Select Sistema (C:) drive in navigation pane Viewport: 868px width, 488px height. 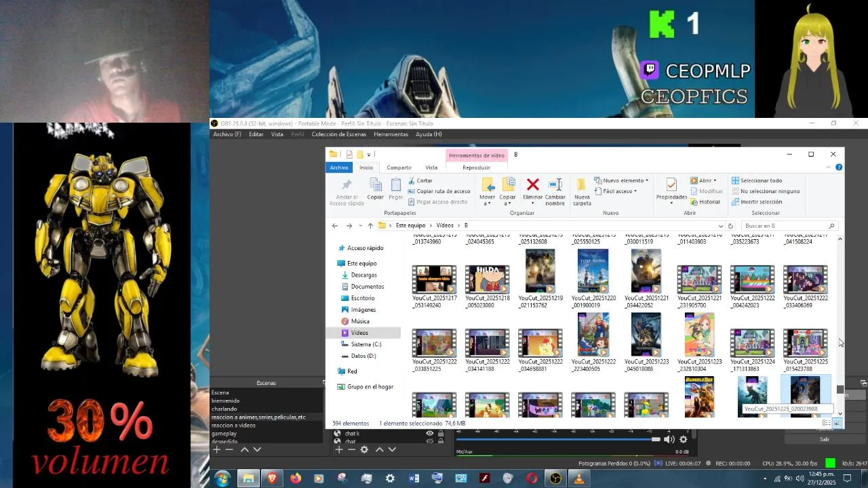pos(366,344)
